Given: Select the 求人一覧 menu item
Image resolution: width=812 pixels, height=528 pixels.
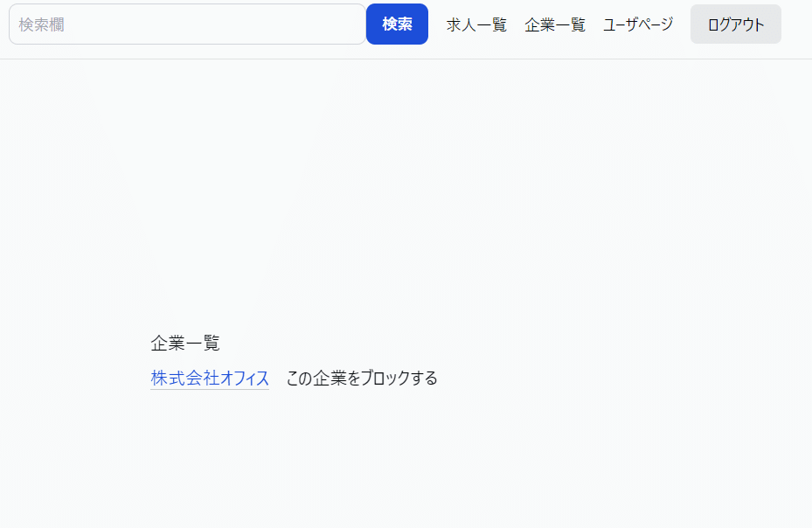Looking at the screenshot, I should (x=476, y=24).
